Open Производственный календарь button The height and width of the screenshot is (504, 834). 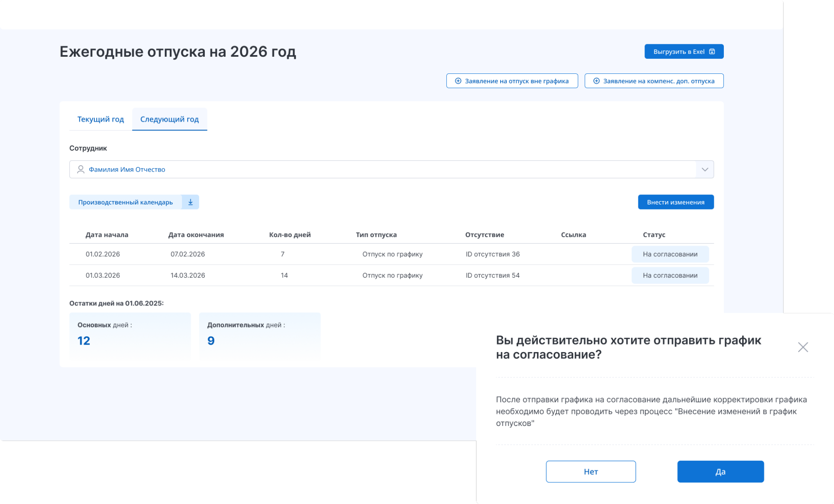click(x=125, y=202)
